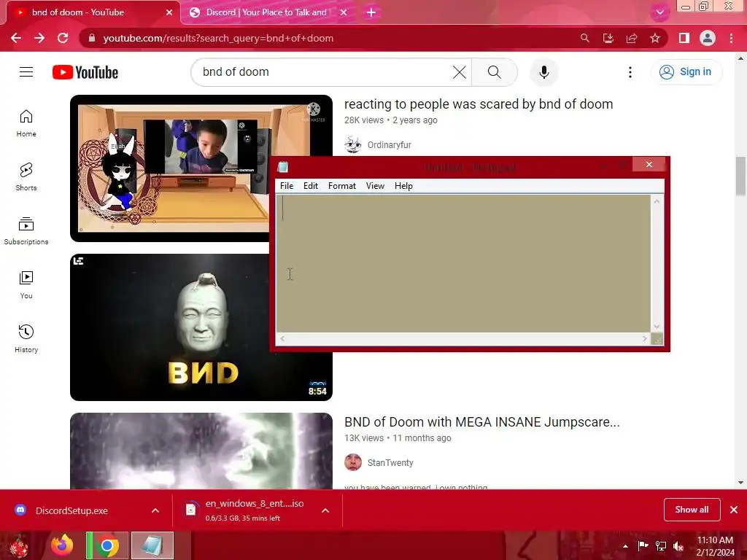This screenshot has width=747, height=560.
Task: Switch to Notepad in the taskbar
Action: click(x=152, y=545)
